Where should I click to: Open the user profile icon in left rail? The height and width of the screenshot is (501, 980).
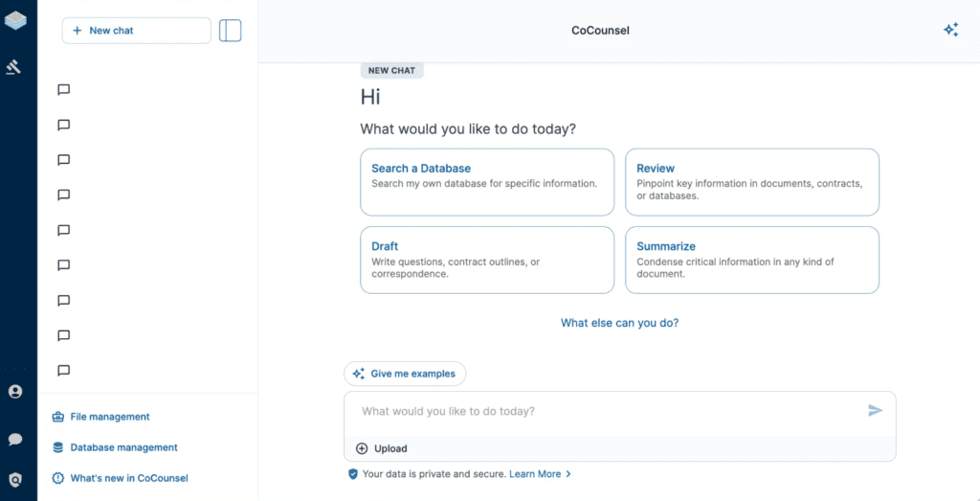pos(15,392)
